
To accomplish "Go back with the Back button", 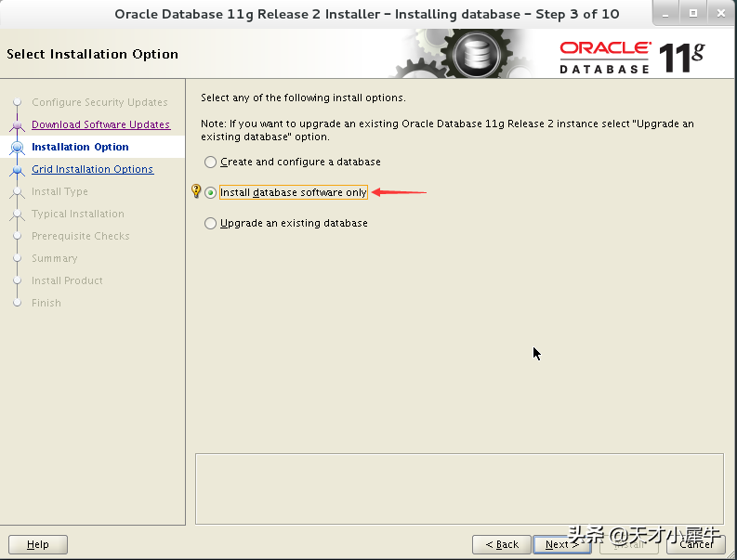I will point(502,544).
